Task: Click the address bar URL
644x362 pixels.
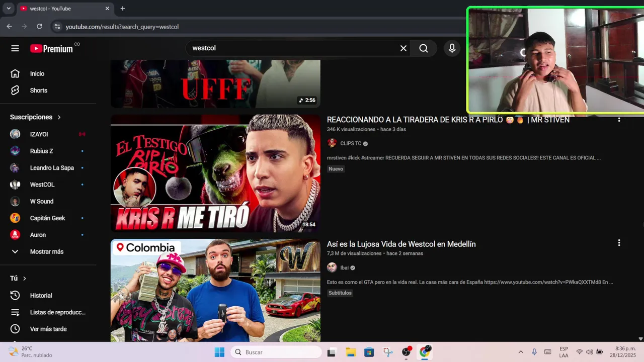Action: point(122,27)
